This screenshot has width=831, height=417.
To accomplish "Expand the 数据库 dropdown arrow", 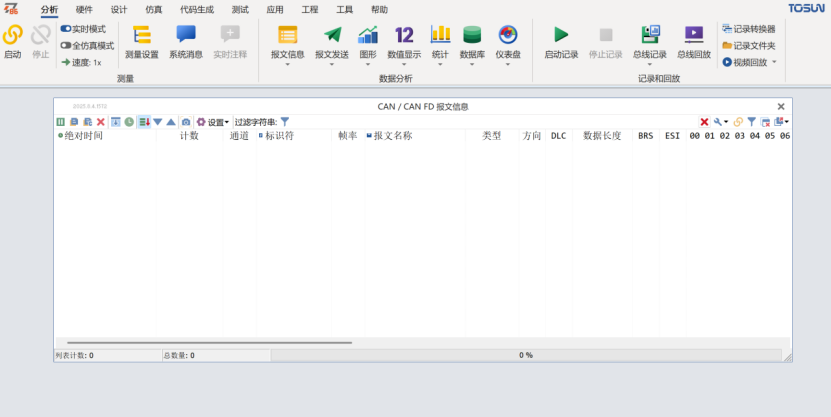I will [x=472, y=65].
